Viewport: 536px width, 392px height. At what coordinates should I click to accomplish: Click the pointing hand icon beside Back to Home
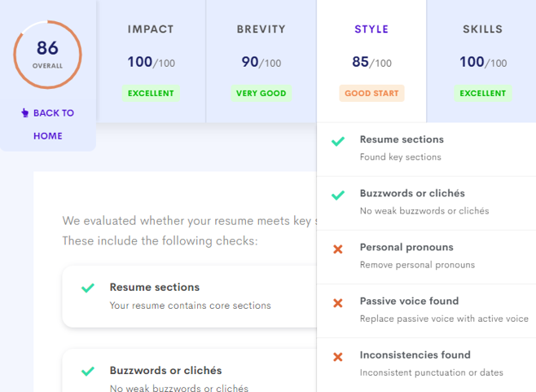click(x=25, y=112)
